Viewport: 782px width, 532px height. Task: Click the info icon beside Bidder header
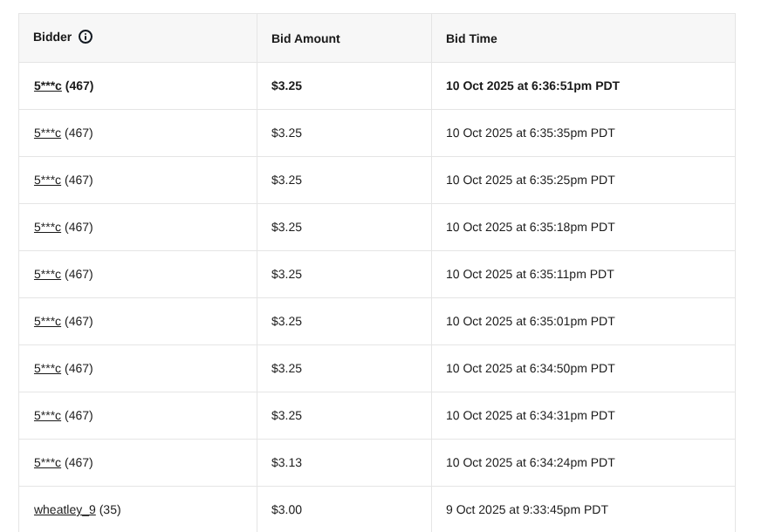pyautogui.click(x=86, y=37)
